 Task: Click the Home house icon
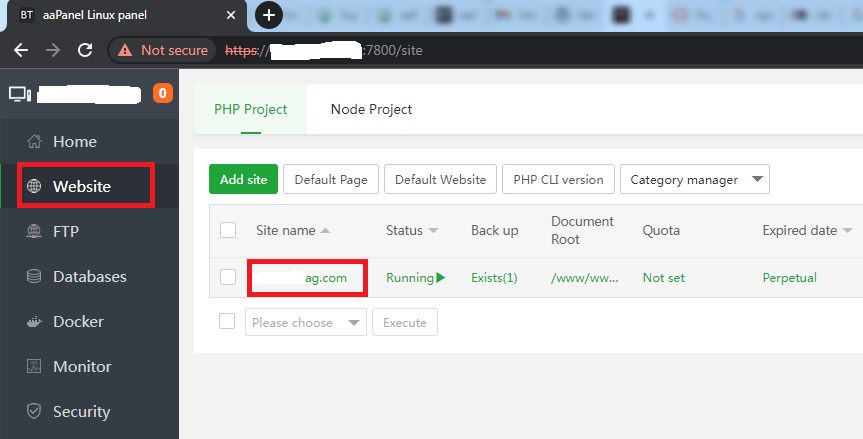34,141
